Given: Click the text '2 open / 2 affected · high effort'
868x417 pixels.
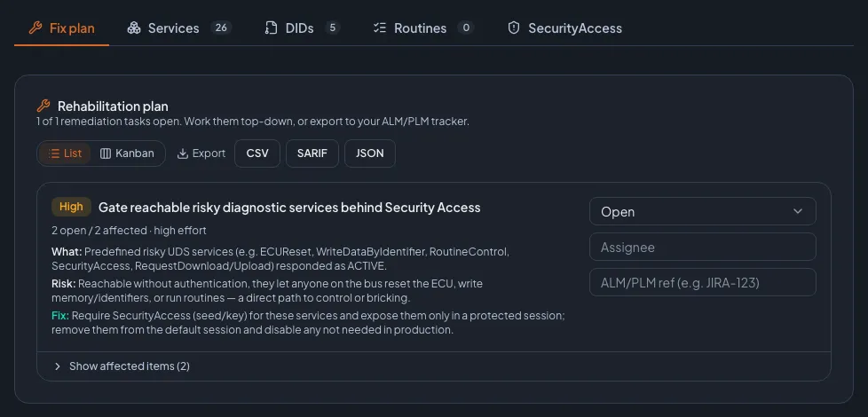Looking at the screenshot, I should (129, 230).
